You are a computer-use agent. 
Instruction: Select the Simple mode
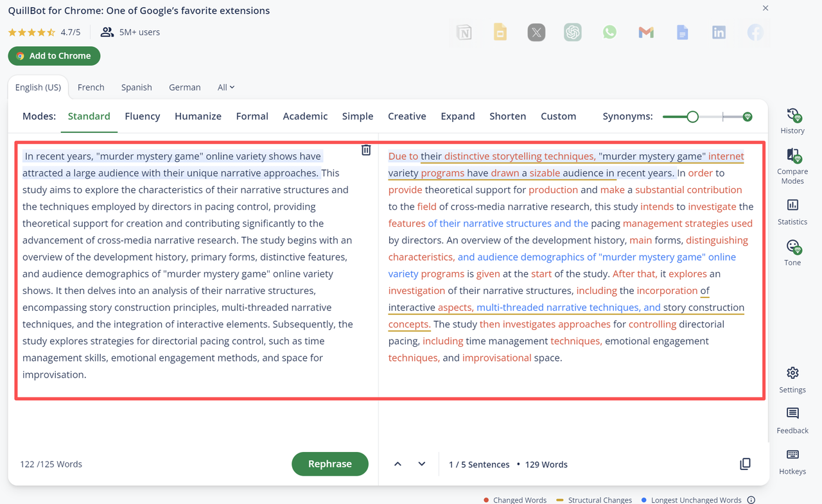(357, 116)
